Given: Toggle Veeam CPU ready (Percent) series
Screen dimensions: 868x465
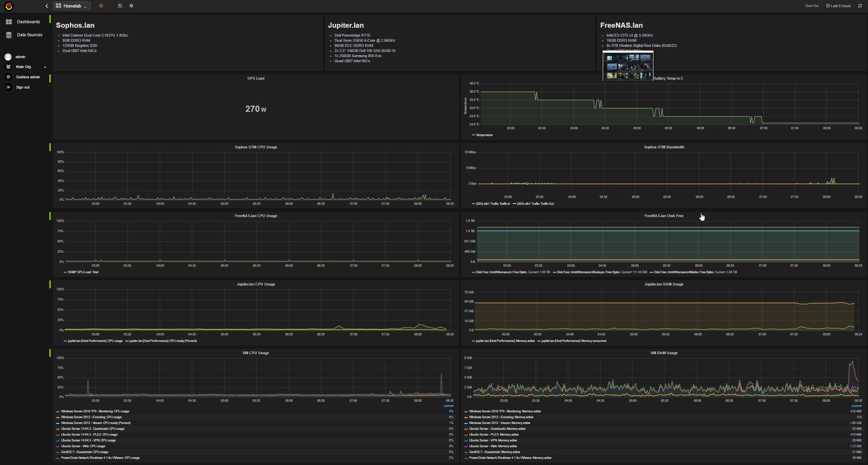Looking at the screenshot, I should tap(96, 423).
